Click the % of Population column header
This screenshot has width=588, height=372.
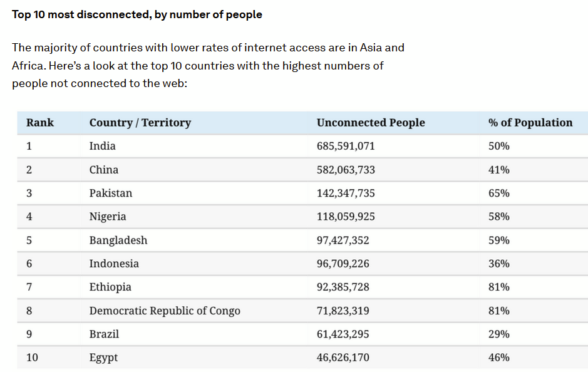point(530,123)
